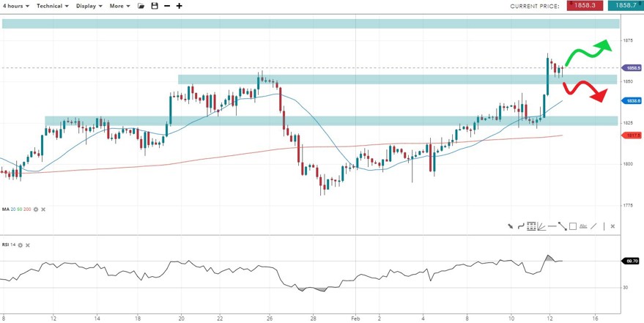The image size is (644, 323).
Task: Expand the Technical indicators menu
Action: click(52, 5)
